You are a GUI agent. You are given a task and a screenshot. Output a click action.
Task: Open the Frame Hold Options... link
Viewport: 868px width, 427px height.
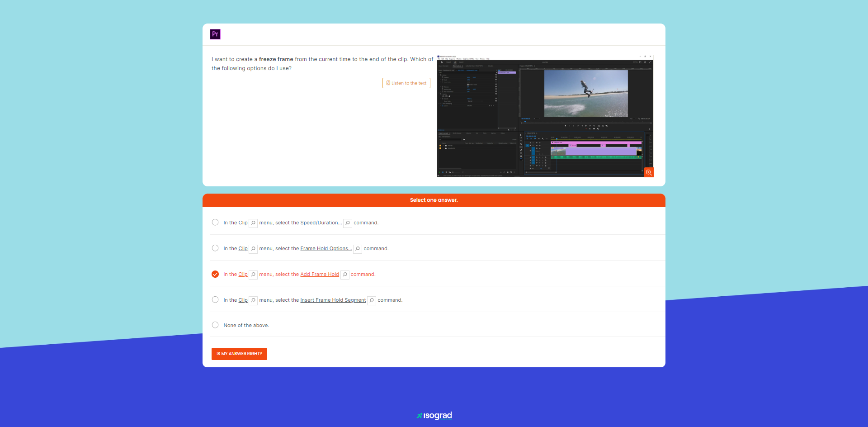click(x=325, y=248)
